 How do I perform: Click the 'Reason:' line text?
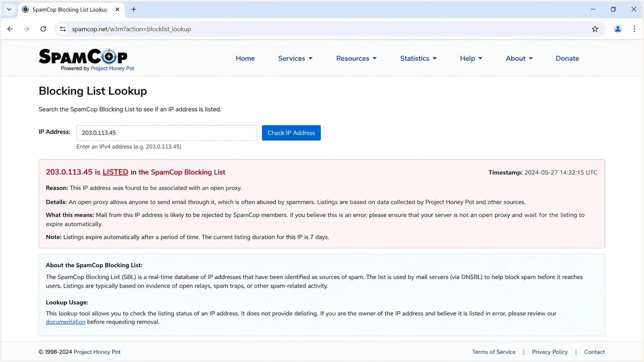(144, 188)
